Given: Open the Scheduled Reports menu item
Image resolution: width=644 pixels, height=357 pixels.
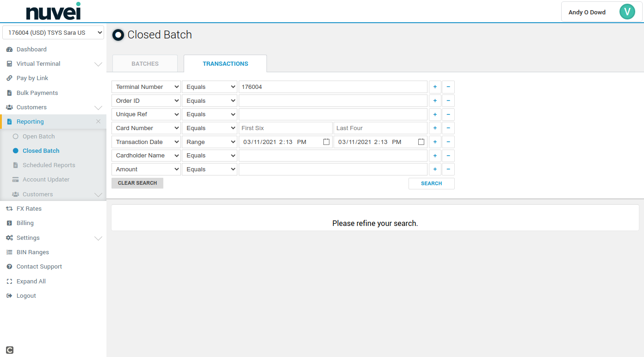Looking at the screenshot, I should pos(49,165).
